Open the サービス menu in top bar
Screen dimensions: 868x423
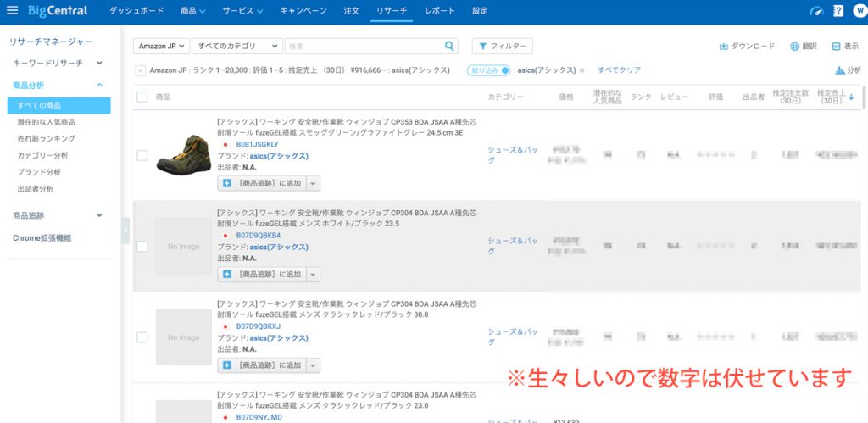pos(242,11)
